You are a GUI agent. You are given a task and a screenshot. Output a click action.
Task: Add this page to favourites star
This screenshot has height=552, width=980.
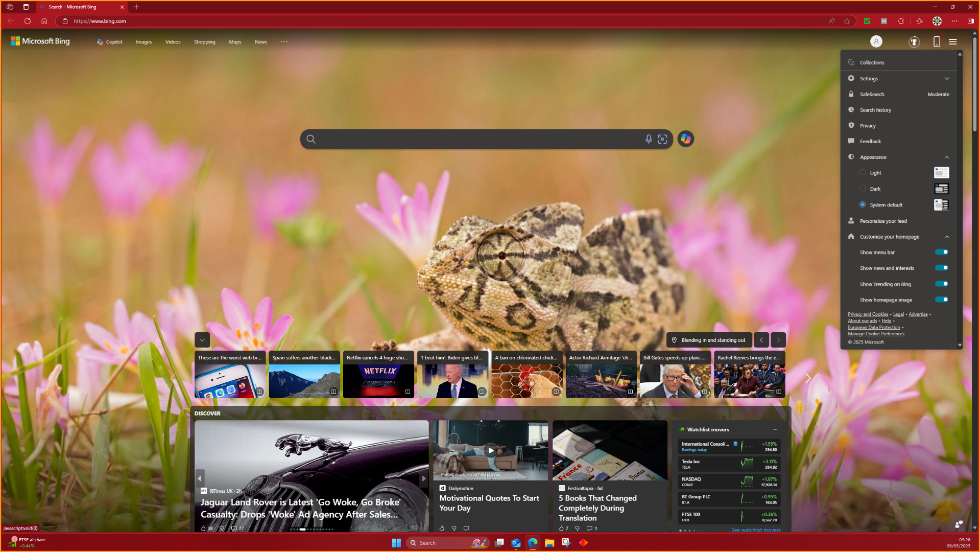tap(847, 21)
